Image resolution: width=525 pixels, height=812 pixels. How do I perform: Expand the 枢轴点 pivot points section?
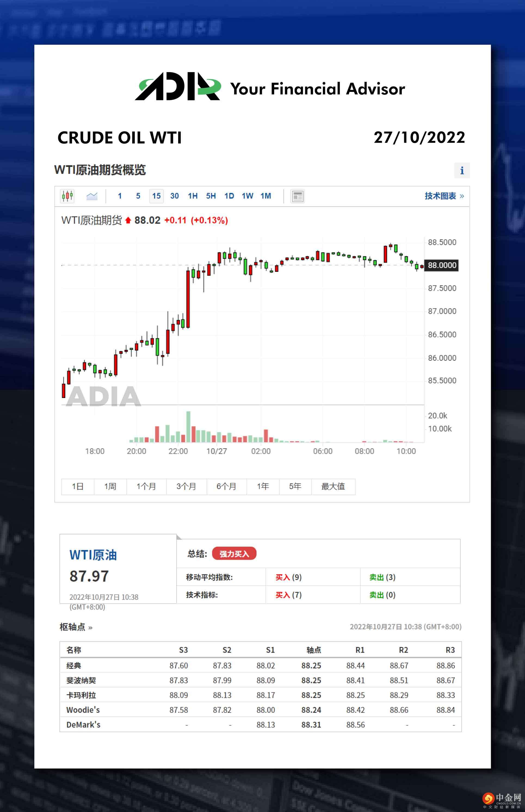[x=76, y=627]
